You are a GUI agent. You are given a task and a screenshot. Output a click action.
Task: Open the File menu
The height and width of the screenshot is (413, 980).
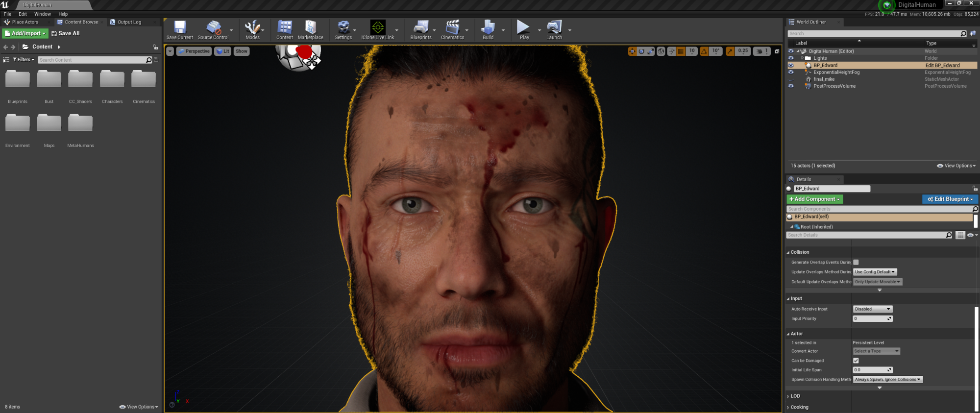7,14
